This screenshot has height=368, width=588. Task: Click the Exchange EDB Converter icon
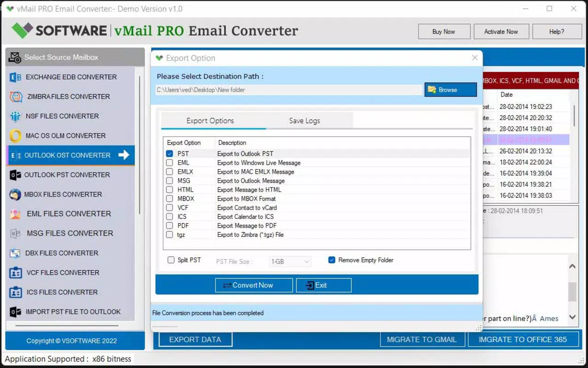pos(16,77)
